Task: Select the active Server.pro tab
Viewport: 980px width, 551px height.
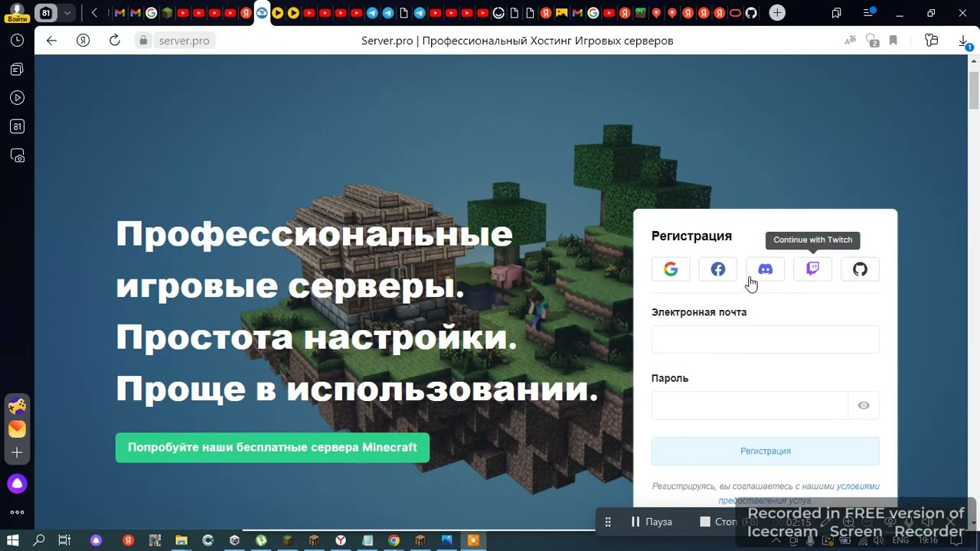Action: 262,12
